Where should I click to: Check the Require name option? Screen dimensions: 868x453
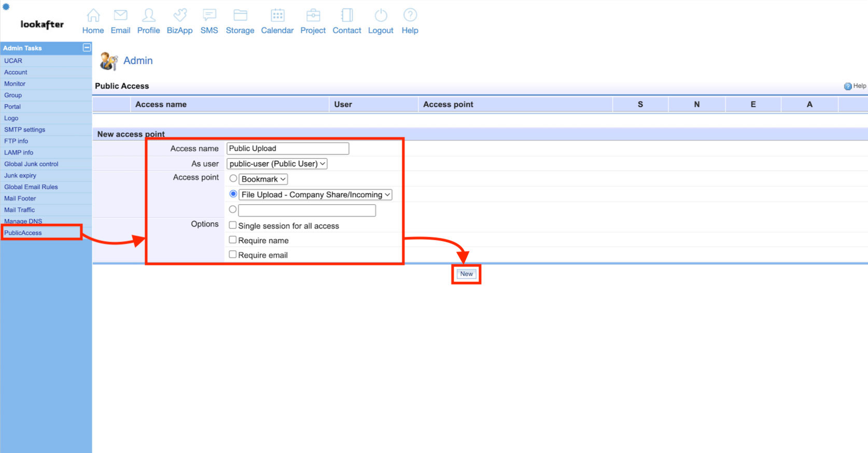pos(233,239)
